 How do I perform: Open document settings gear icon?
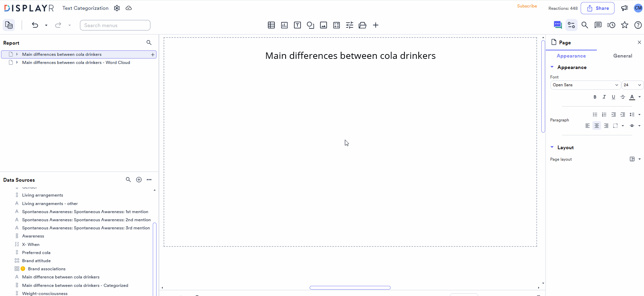pyautogui.click(x=117, y=8)
